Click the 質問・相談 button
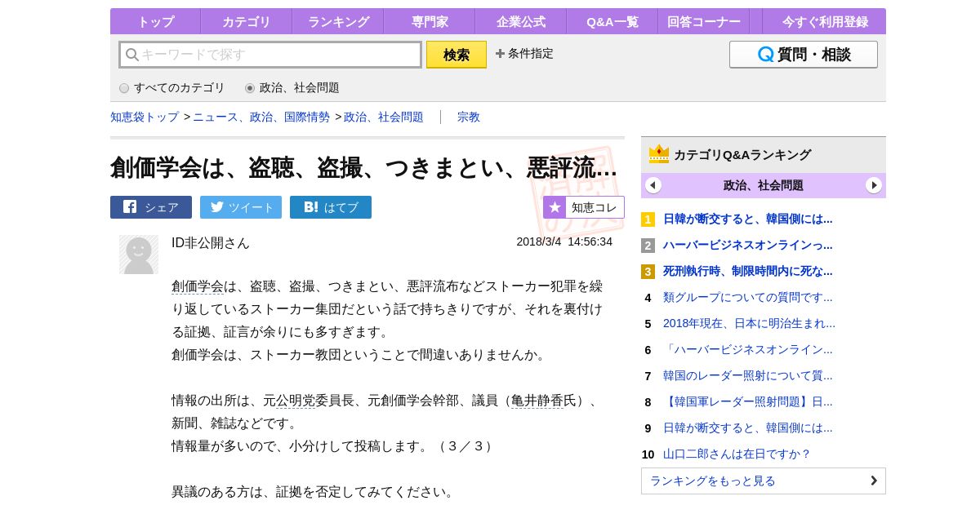Image resolution: width=980 pixels, height=514 pixels. (x=804, y=55)
